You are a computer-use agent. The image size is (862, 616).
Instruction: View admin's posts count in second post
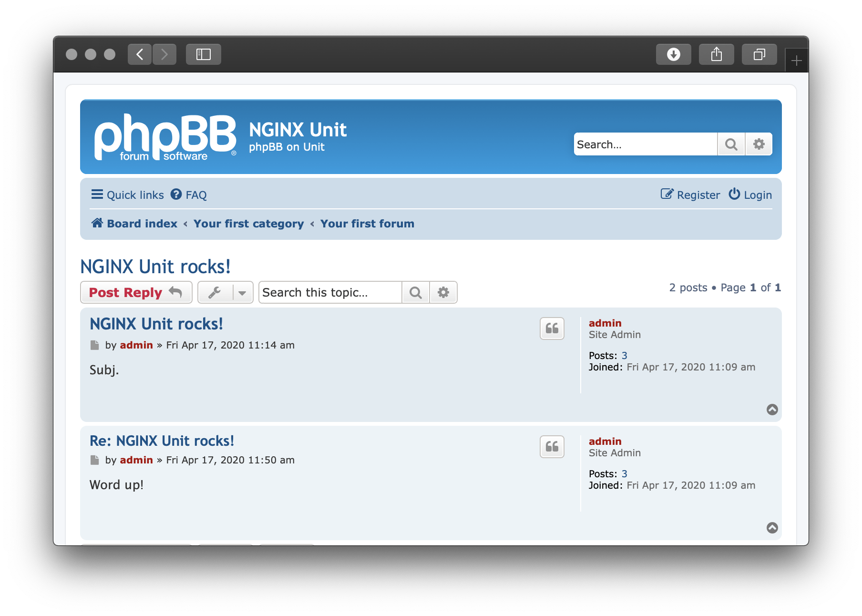[x=625, y=474]
